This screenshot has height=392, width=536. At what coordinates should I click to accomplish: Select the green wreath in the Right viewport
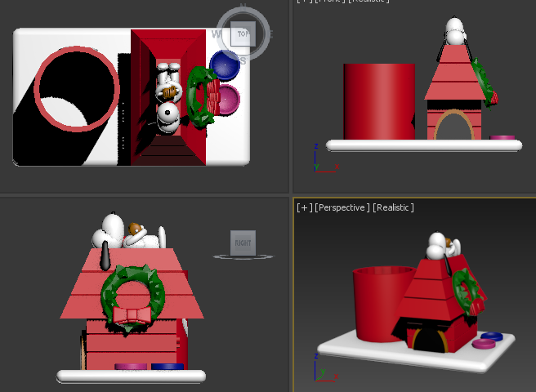coord(133,299)
